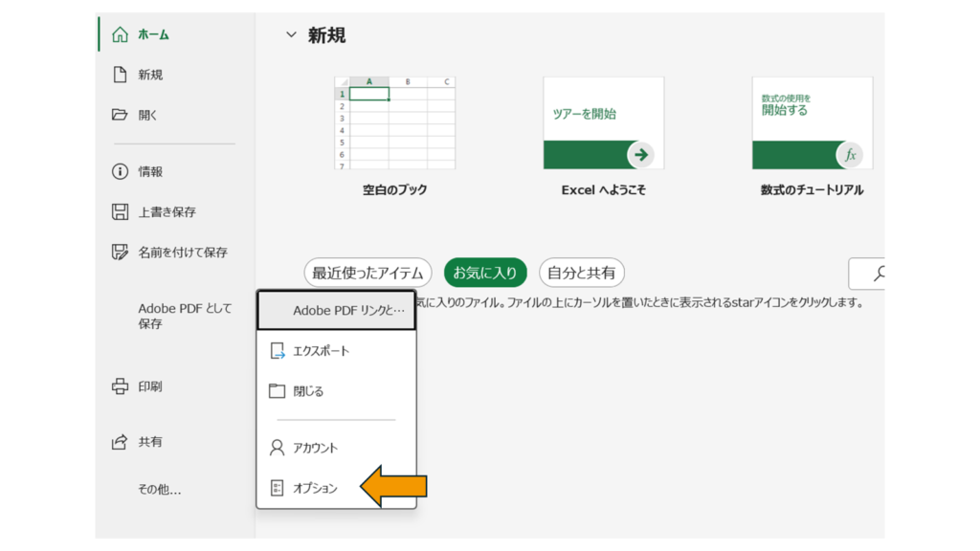
Task: Choose オプション from the popup menu
Action: pyautogui.click(x=315, y=488)
